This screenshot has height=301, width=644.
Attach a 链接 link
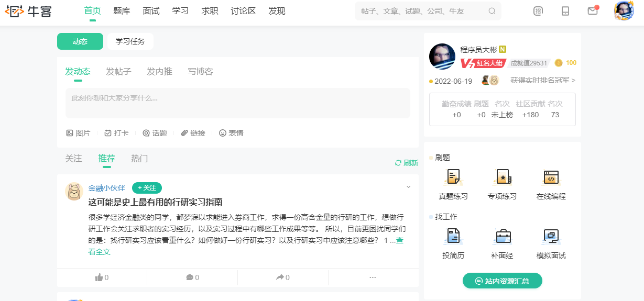tap(193, 133)
